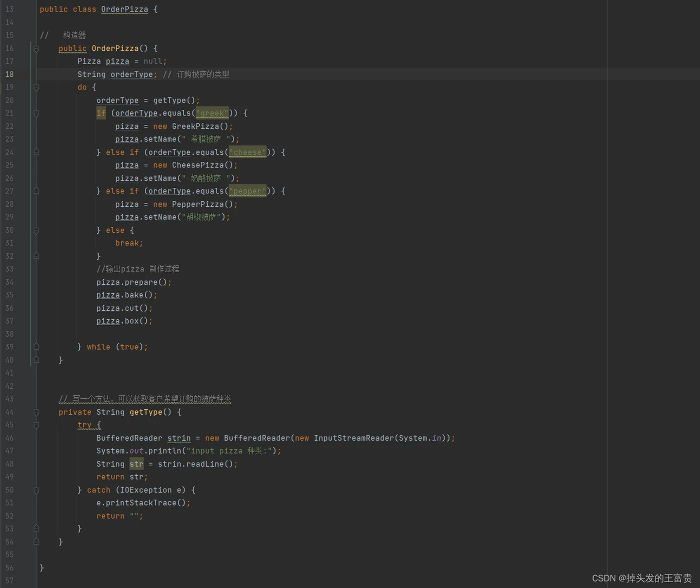This screenshot has width=700, height=588.
Task: Click InputStreamReader on line 46
Action: (x=354, y=438)
